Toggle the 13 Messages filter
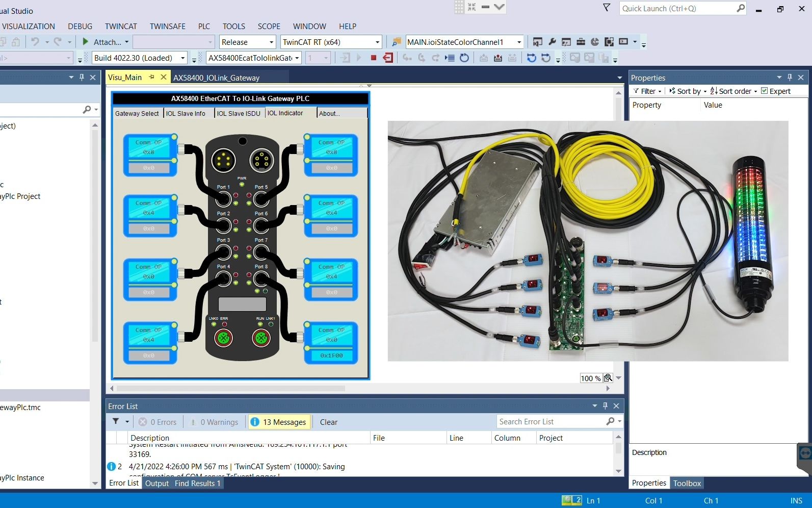This screenshot has height=508, width=812. click(x=279, y=422)
